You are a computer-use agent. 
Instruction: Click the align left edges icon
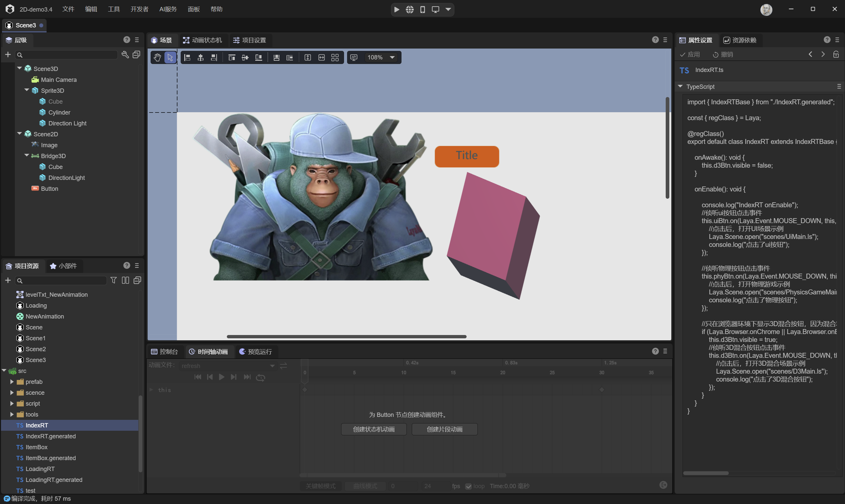[187, 57]
